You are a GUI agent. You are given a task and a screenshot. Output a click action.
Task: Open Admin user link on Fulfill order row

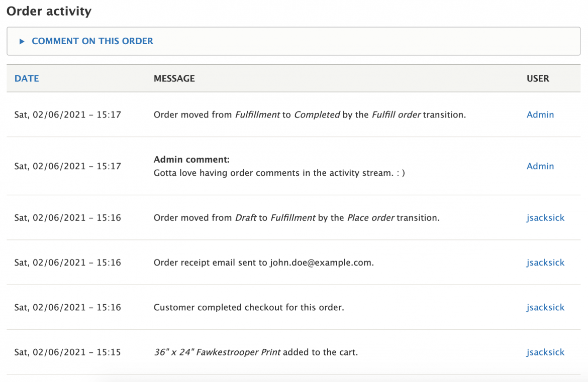coord(540,114)
